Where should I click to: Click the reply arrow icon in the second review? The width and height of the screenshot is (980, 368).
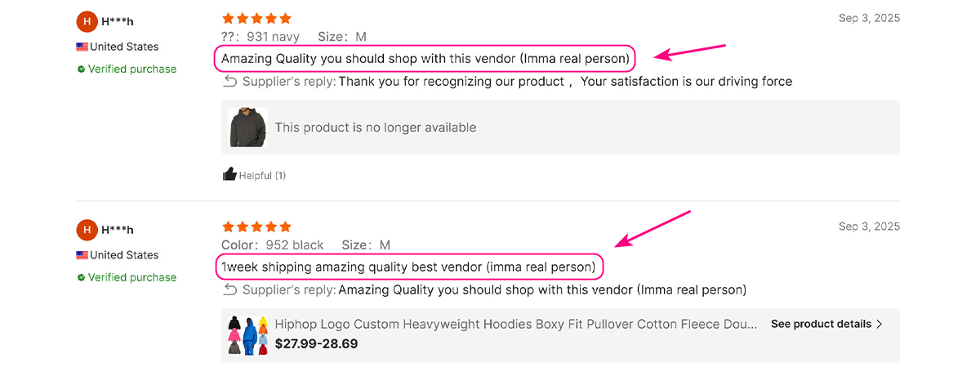[230, 289]
